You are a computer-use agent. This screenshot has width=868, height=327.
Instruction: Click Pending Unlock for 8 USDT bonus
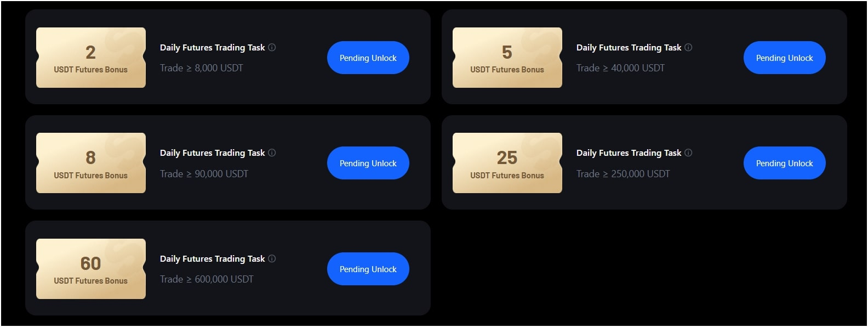click(368, 163)
